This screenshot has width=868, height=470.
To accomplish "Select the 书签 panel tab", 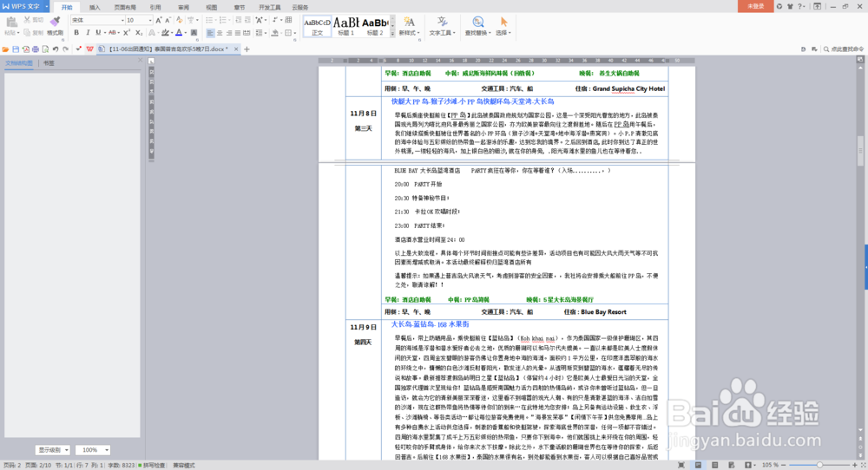I will pyautogui.click(x=49, y=63).
